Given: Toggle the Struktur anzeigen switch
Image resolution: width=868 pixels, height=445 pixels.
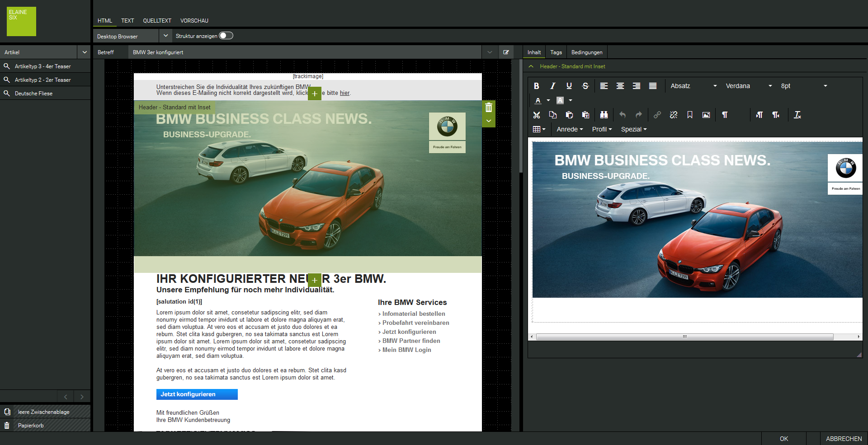Looking at the screenshot, I should coord(226,36).
